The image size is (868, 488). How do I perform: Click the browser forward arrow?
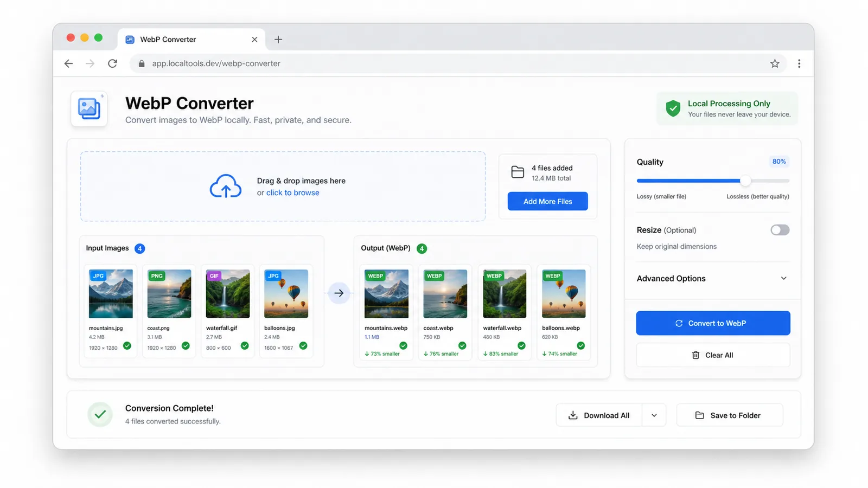pos(90,63)
